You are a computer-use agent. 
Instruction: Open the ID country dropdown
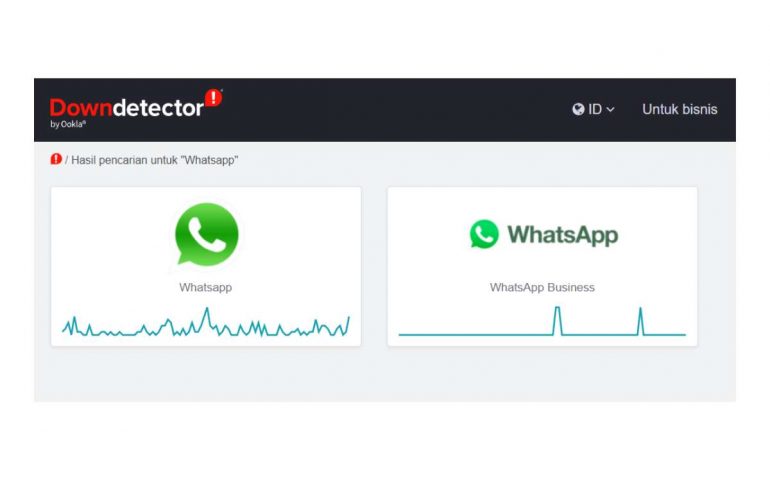click(593, 109)
